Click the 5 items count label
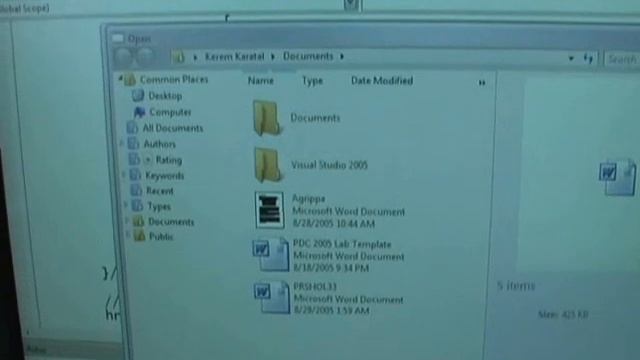This screenshot has width=640, height=360. pyautogui.click(x=516, y=286)
